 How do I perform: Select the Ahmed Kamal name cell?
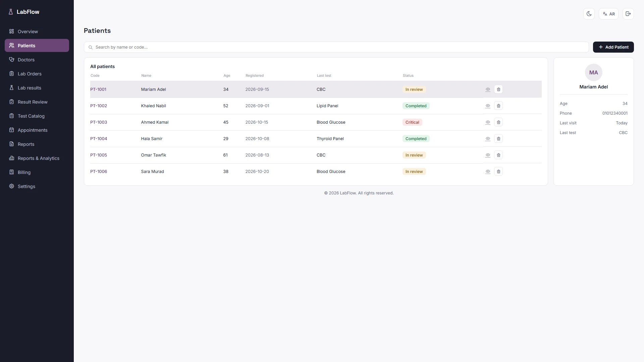point(155,122)
